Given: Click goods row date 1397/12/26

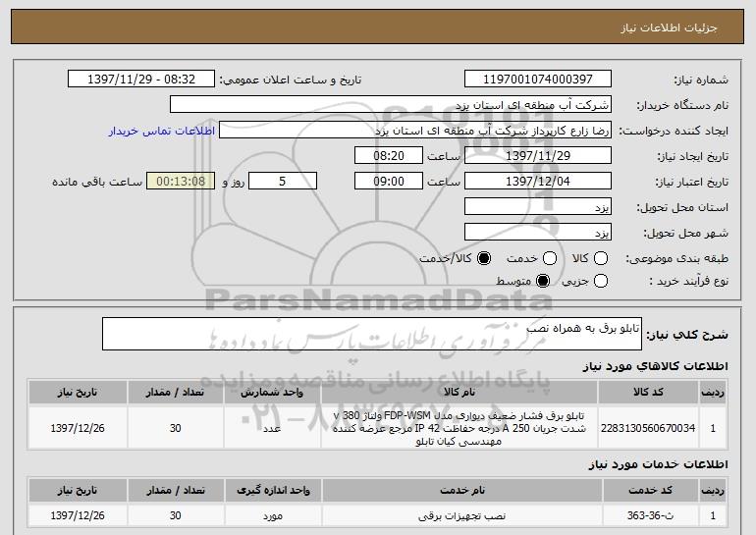Looking at the screenshot, I should [78, 428].
